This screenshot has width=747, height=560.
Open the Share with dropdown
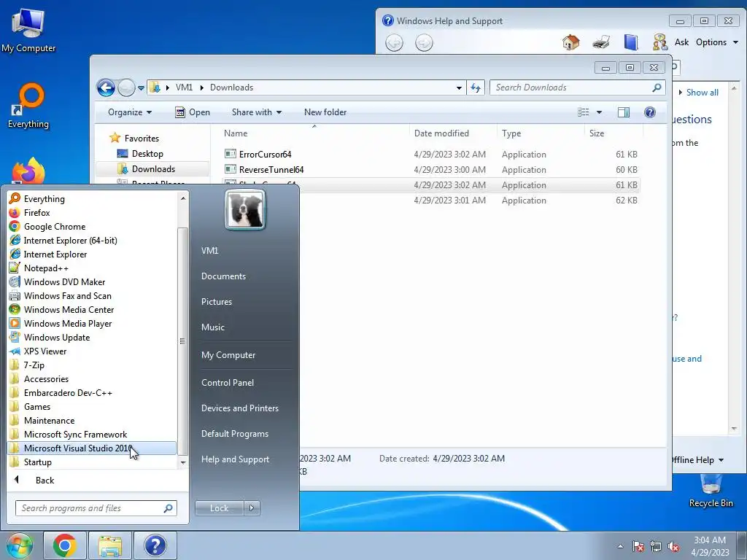pos(256,112)
